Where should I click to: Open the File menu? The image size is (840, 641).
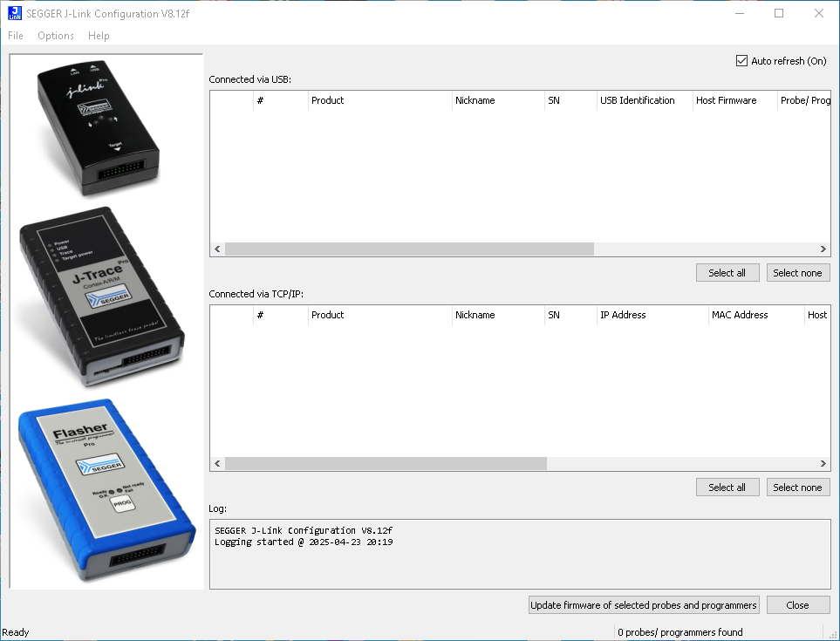point(16,36)
